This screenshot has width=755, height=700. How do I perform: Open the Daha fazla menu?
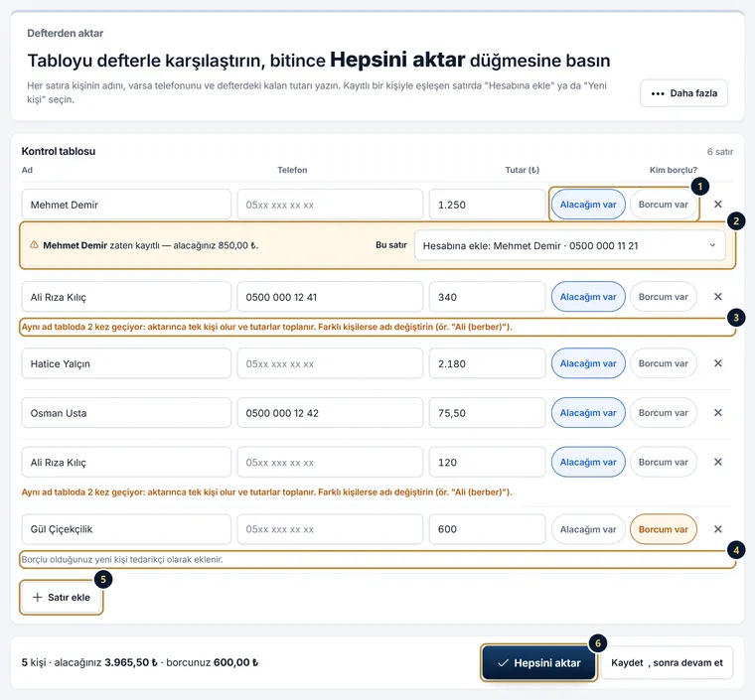click(x=683, y=93)
